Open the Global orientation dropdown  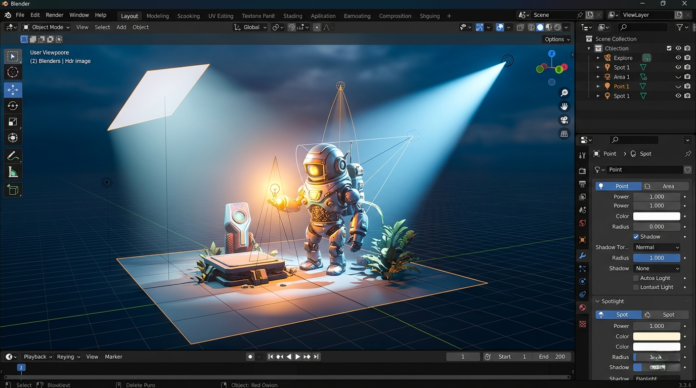(250, 27)
